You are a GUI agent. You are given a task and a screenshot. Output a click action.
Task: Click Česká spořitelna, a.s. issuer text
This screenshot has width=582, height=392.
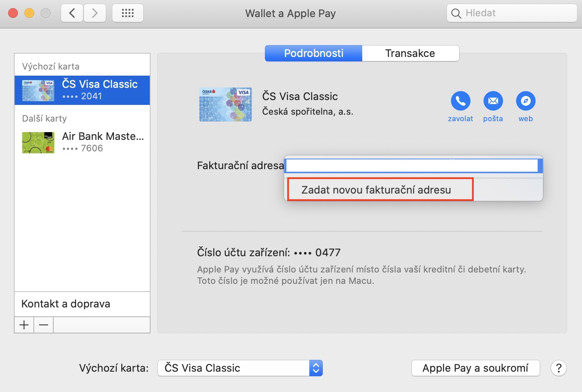click(308, 111)
